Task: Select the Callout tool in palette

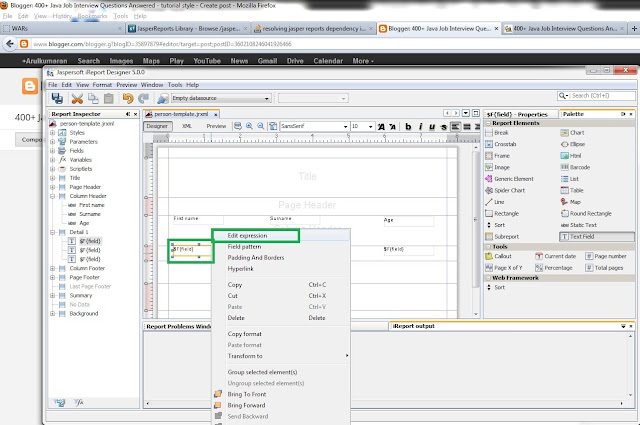Action: pos(498,256)
